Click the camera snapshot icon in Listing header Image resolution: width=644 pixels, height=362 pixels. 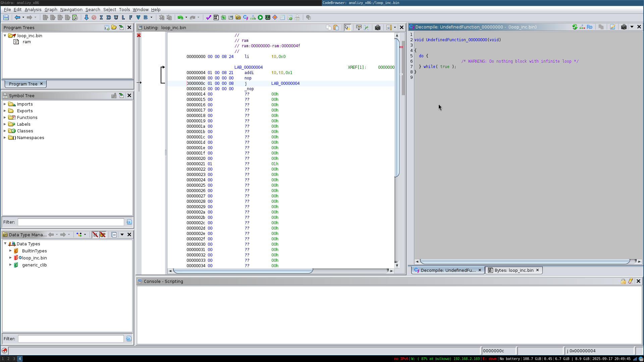pos(378,27)
